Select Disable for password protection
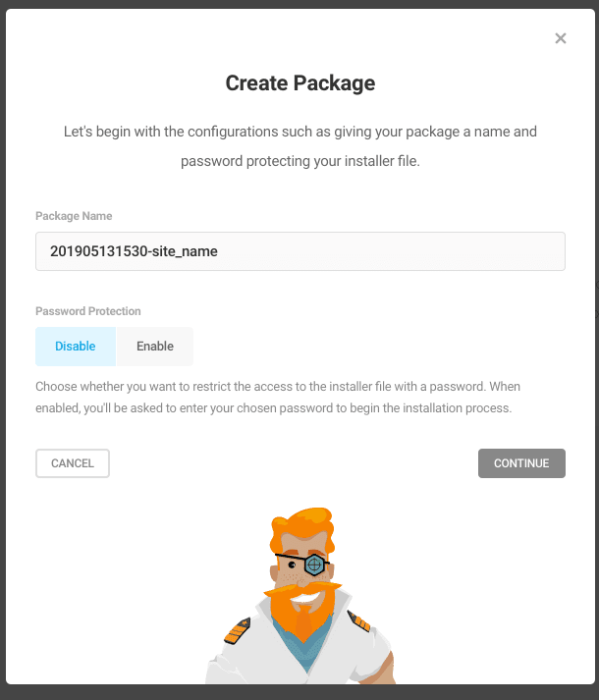 (x=76, y=347)
